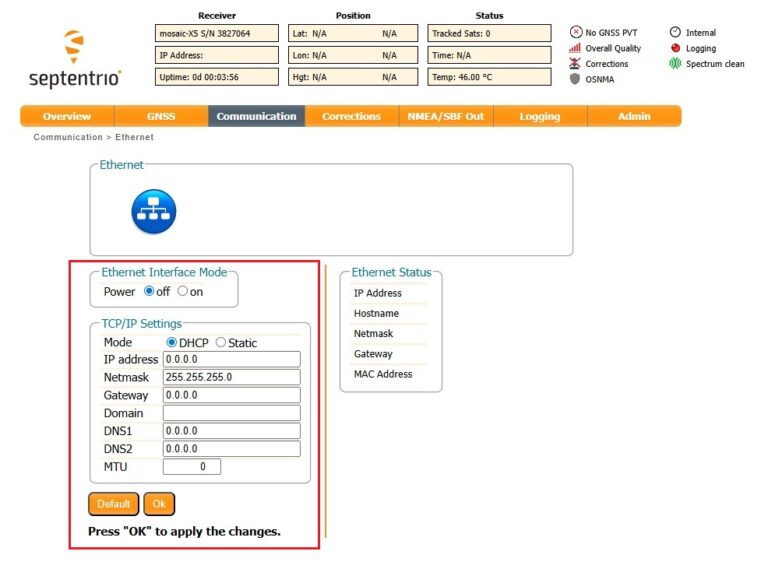Open the NMEA/SBF Out tab

click(x=446, y=116)
